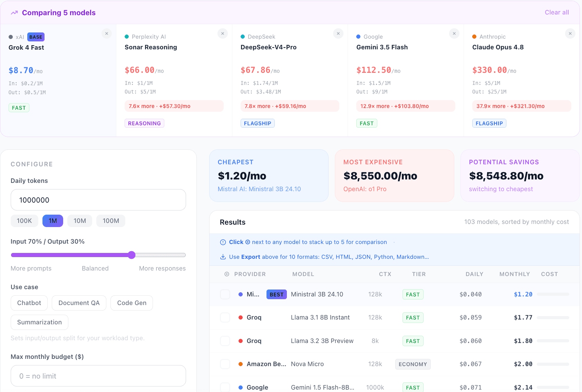Click the FLAGSHIP tag on Claude Opus 4.8 card

(489, 123)
